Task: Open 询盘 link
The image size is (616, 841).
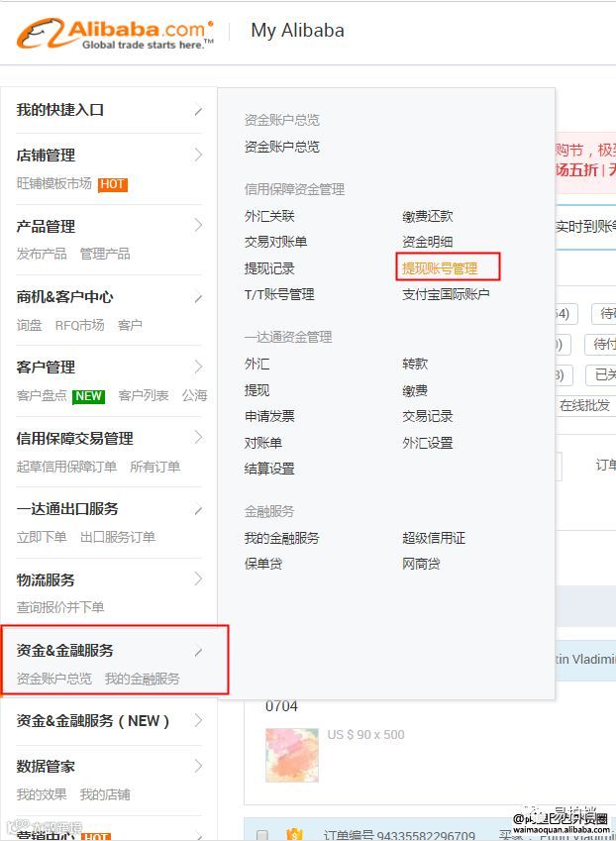Action: [x=29, y=325]
